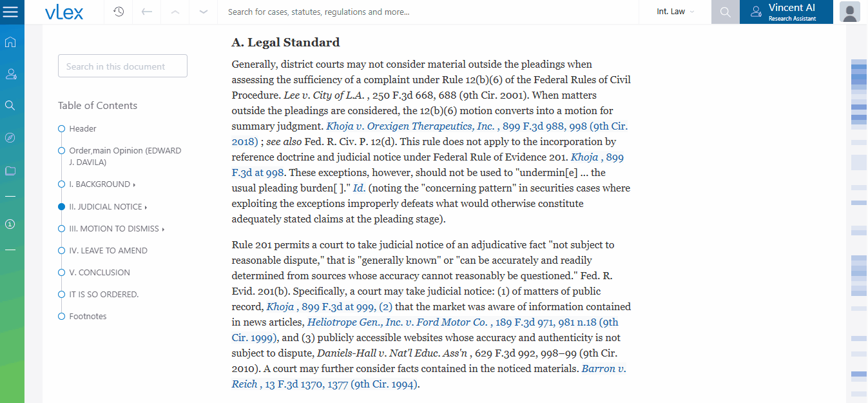868x403 pixels.
Task: Go to Home via sidebar icon
Action: 10,43
